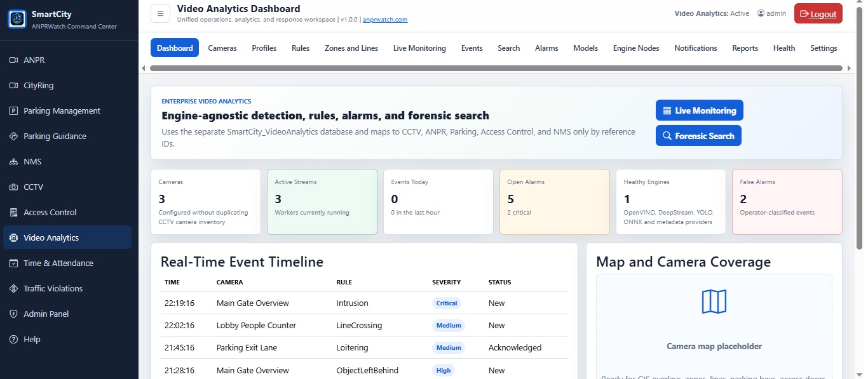This screenshot has width=868, height=379.
Task: Click the horizontal tab scrollbar thumb
Action: click(x=496, y=68)
